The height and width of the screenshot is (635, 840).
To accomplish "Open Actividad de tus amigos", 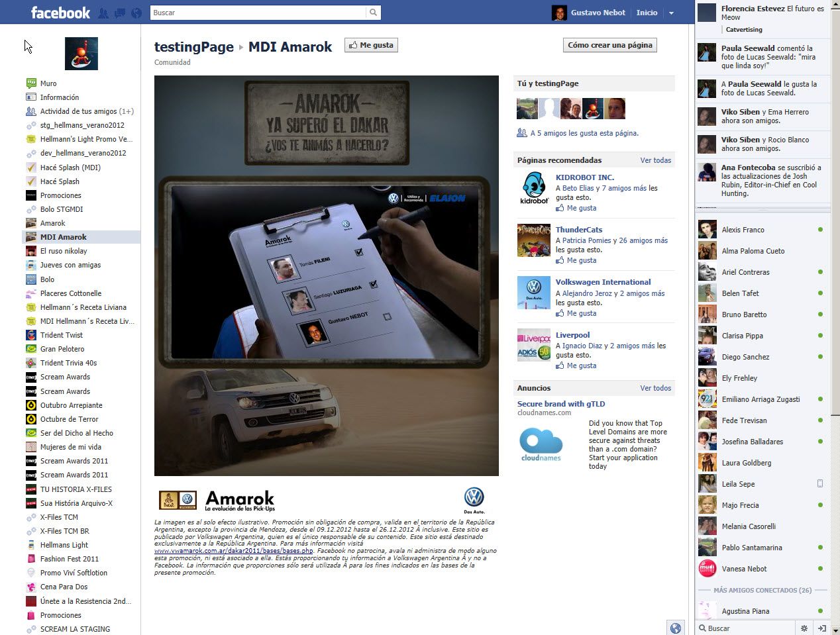I will tap(87, 111).
